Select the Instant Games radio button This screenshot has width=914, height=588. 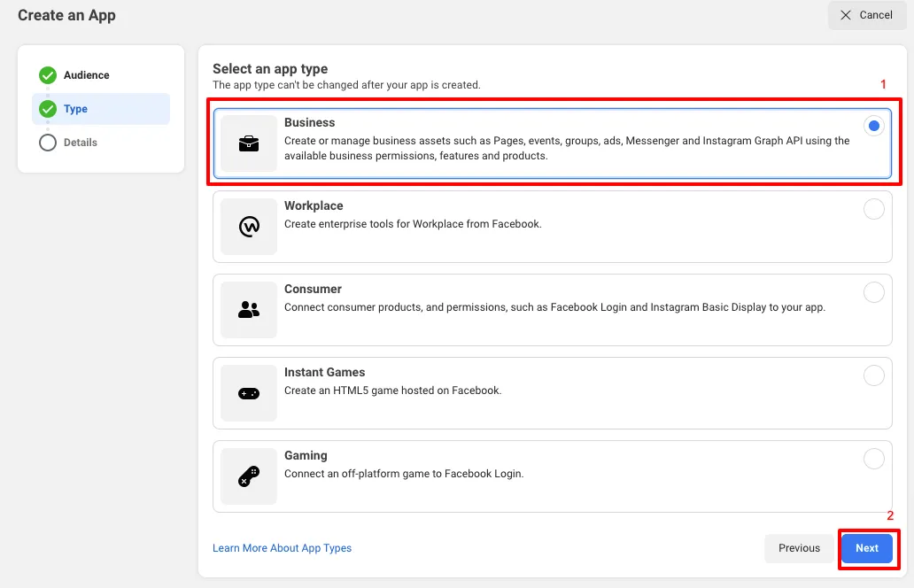tap(874, 375)
